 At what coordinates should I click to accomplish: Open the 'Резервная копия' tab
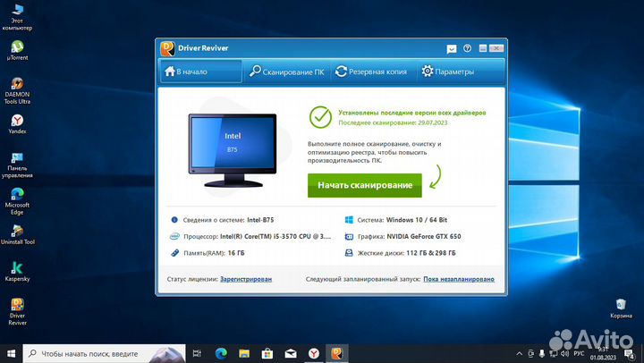371,72
